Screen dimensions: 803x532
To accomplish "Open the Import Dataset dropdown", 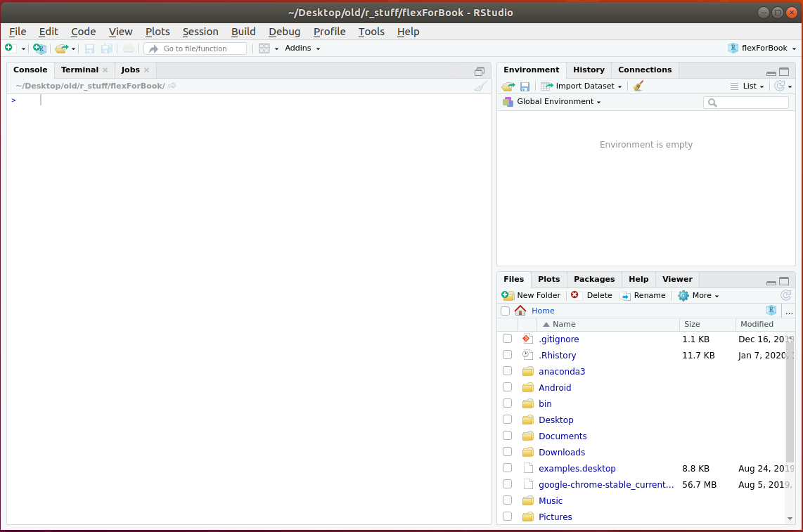I will (x=582, y=86).
